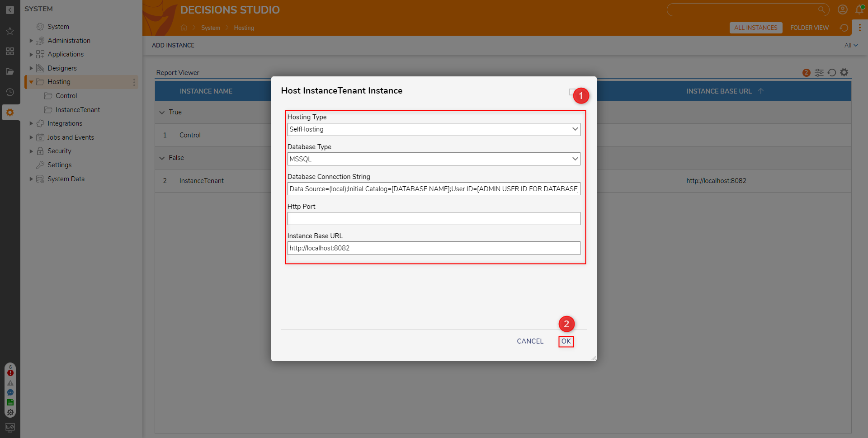Click the home icon in breadcrumb

[x=184, y=28]
